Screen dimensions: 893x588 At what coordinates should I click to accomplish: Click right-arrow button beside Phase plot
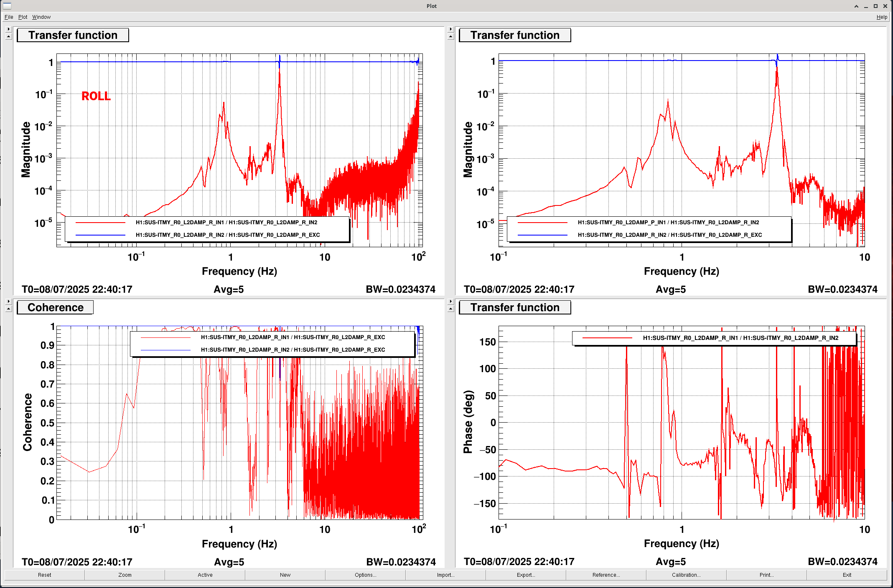coord(450,301)
